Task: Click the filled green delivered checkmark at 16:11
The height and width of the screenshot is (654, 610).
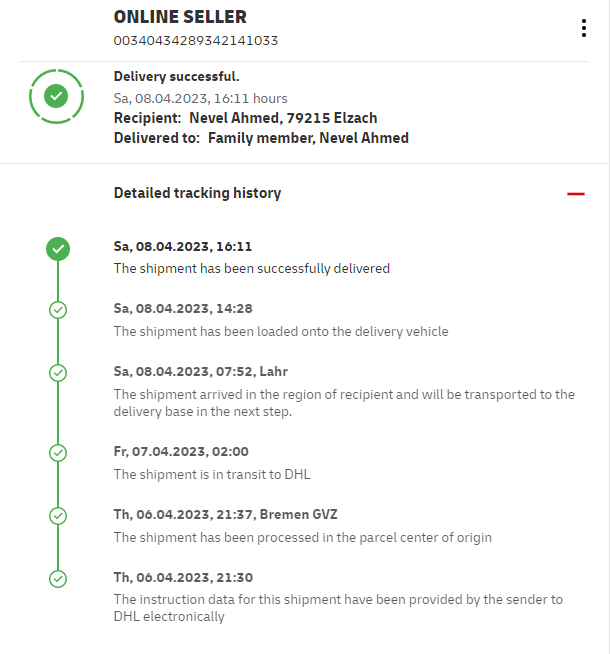Action: pos(58,248)
